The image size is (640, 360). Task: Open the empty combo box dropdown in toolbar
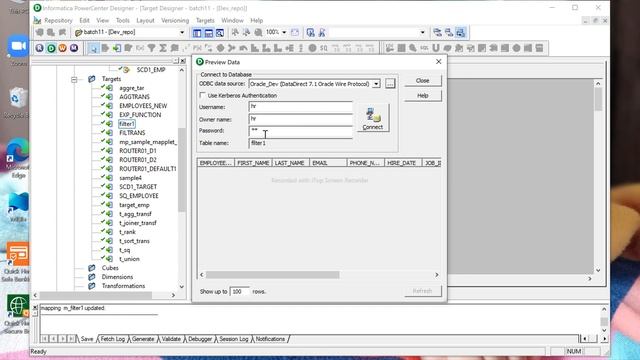[x=422, y=32]
